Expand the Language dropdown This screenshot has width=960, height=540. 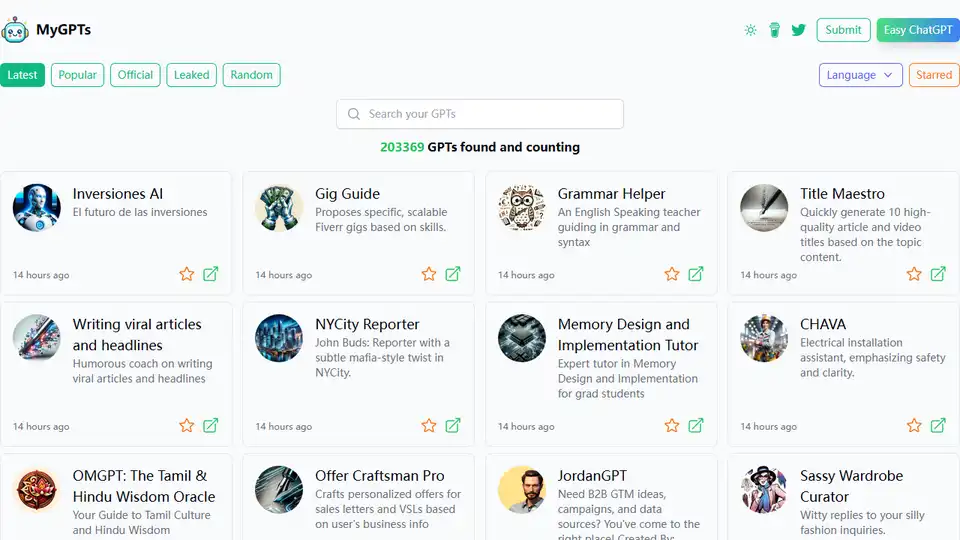860,75
